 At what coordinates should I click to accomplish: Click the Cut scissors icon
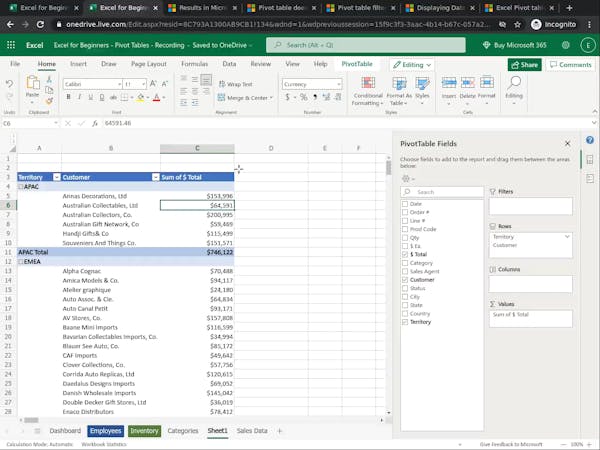tap(49, 80)
